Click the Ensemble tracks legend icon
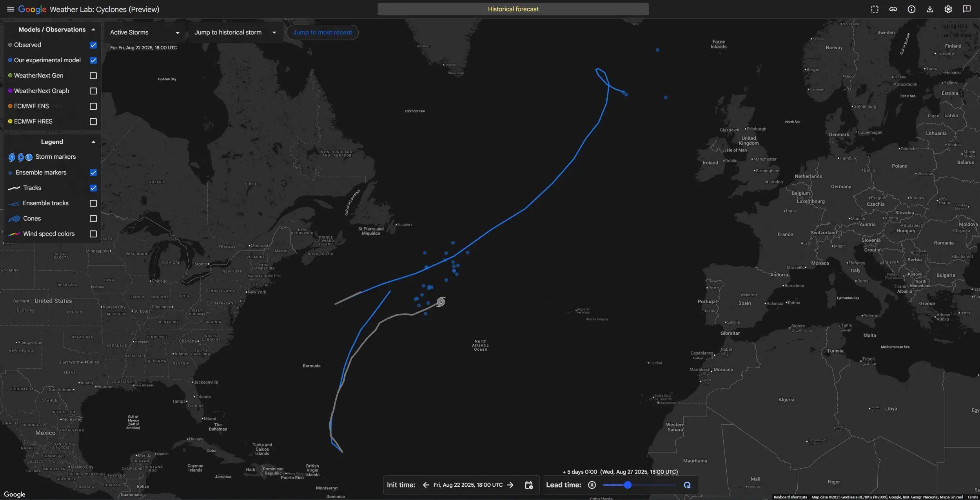The image size is (980, 500). click(14, 203)
